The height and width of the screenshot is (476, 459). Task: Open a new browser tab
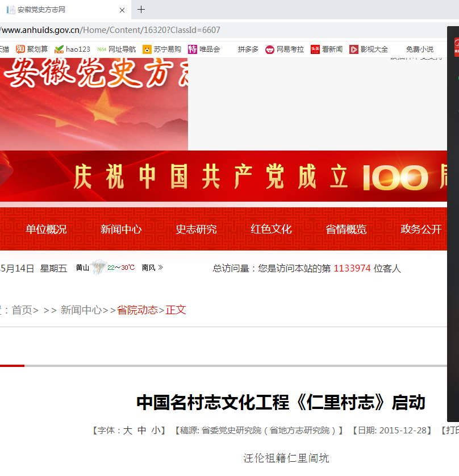coord(141,10)
